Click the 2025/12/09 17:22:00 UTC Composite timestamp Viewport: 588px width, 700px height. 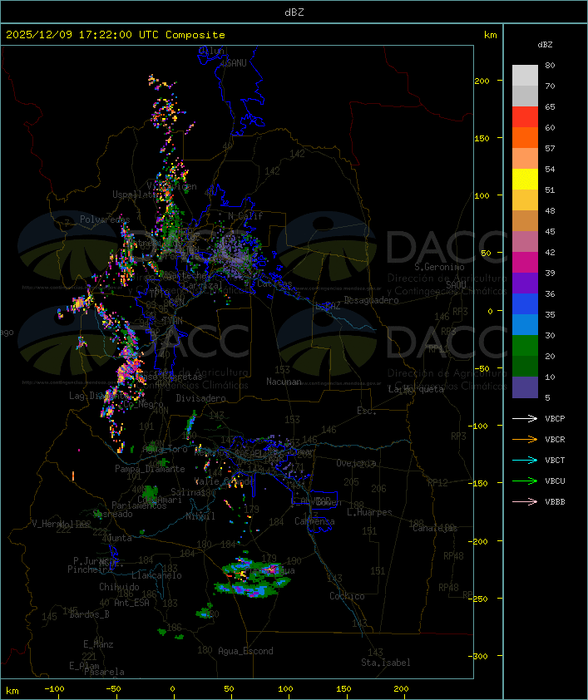click(x=116, y=34)
